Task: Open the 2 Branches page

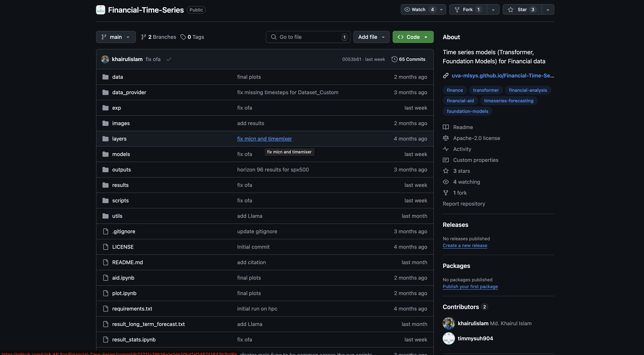Action: click(x=159, y=37)
